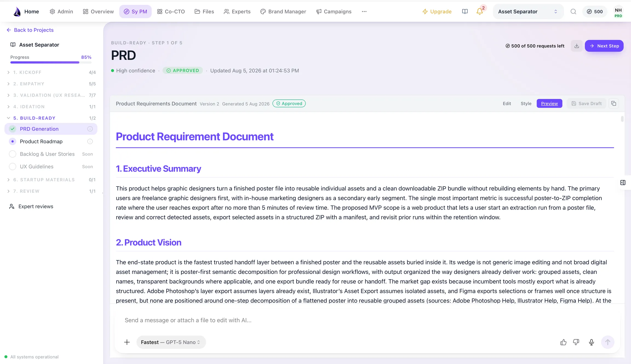Image resolution: width=631 pixels, height=364 pixels.
Task: Give thumbs up feedback
Action: [563, 342]
